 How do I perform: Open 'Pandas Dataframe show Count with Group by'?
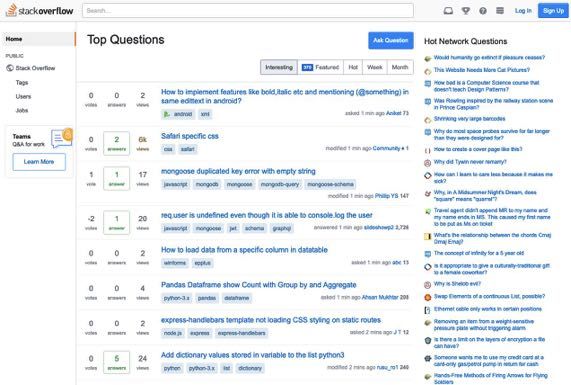click(259, 285)
